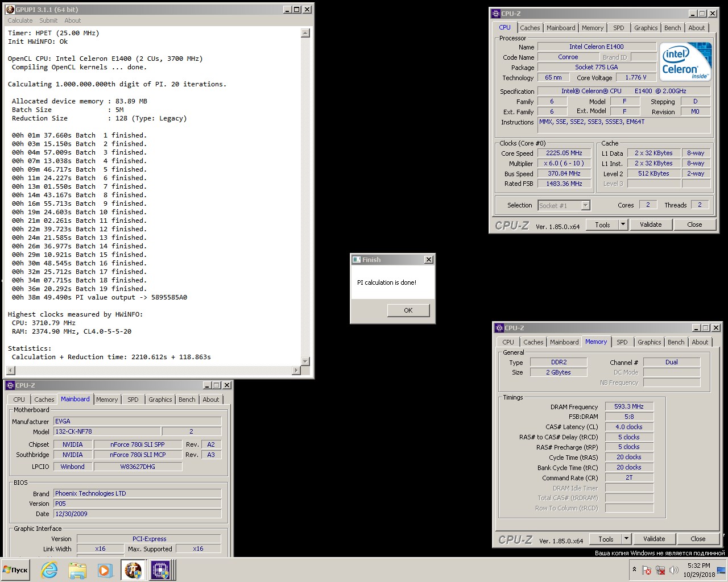The width and height of the screenshot is (728, 582).
Task: Click Validate in the CPU-Z CPU window
Action: point(651,225)
